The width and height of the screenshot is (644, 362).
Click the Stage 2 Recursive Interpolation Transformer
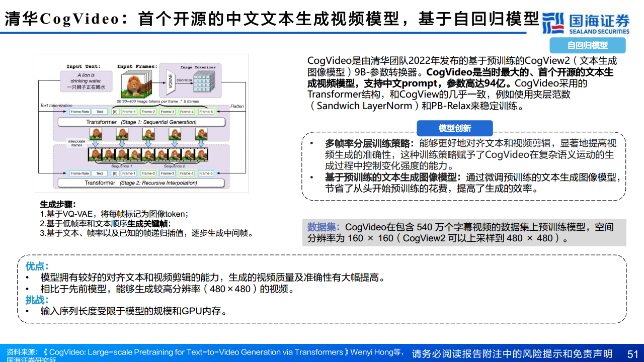(141, 183)
